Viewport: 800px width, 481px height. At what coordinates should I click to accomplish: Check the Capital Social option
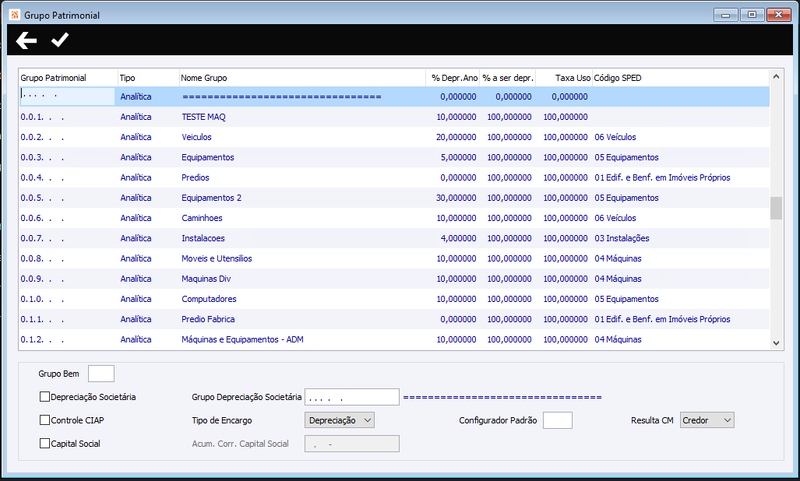coord(45,443)
